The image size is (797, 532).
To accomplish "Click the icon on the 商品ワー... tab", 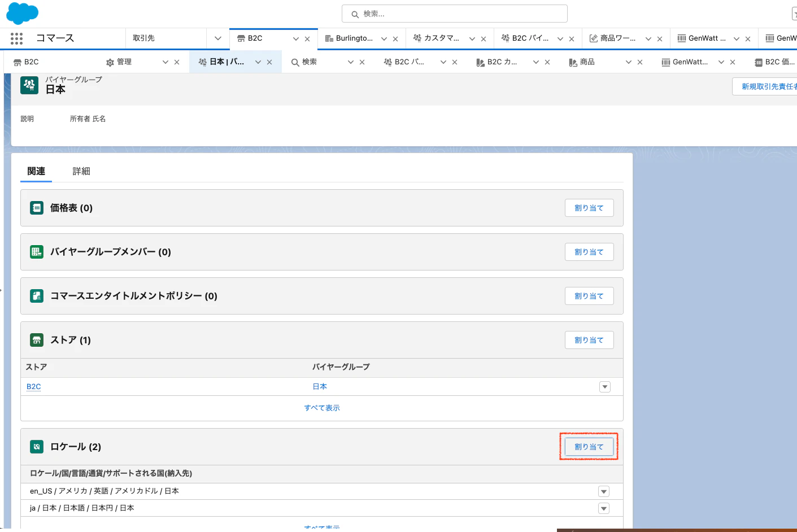I will (x=594, y=38).
